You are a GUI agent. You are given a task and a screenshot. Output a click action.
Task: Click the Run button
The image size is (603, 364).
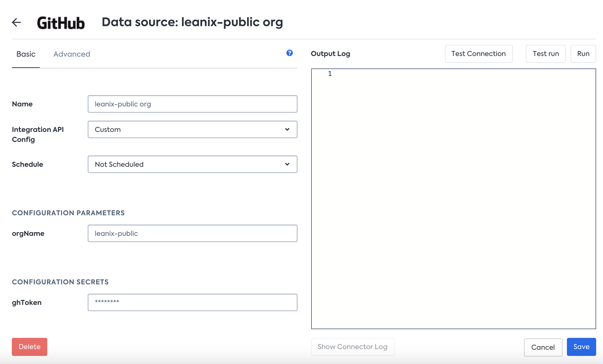583,54
